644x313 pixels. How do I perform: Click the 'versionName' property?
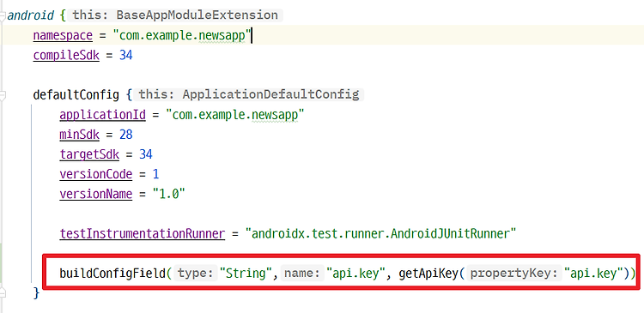96,194
